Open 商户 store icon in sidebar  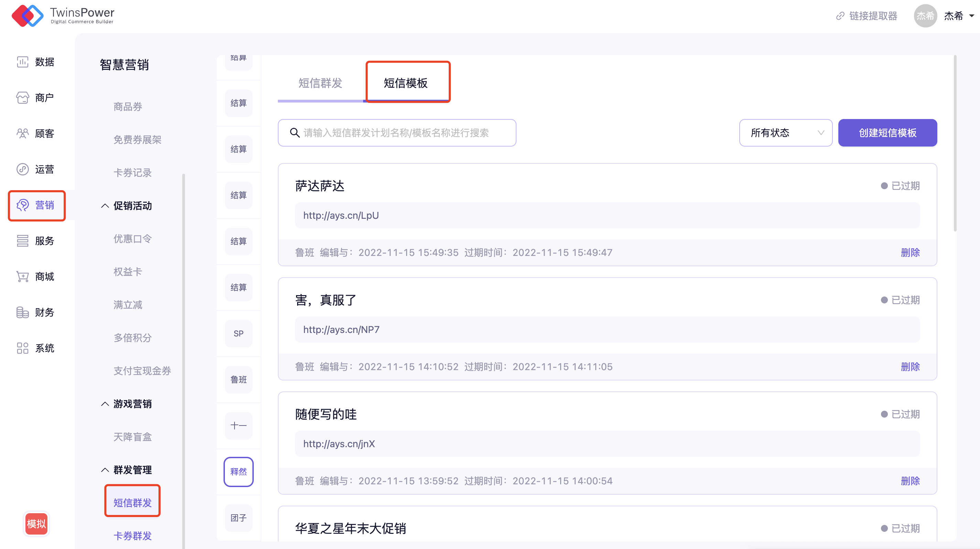[22, 98]
